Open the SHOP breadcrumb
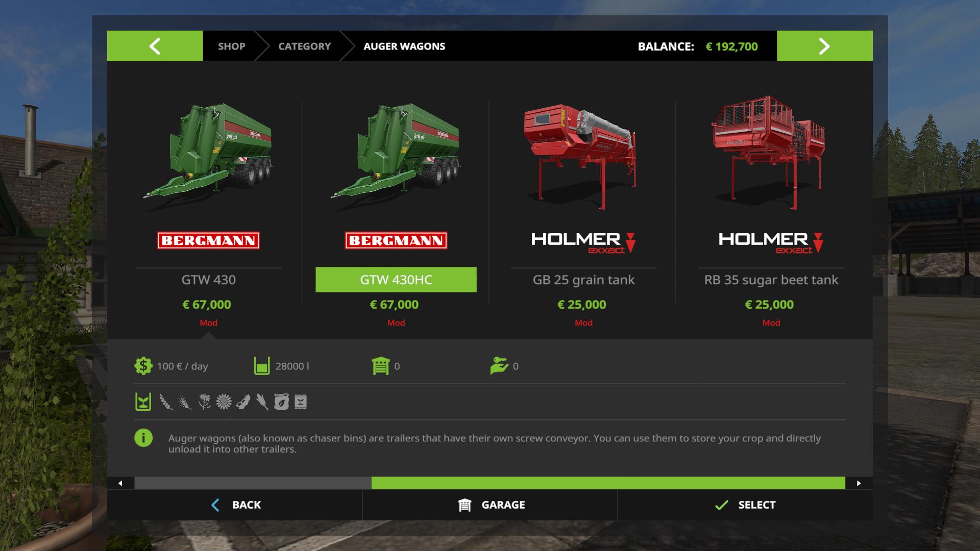The height and width of the screenshot is (551, 980). [232, 46]
